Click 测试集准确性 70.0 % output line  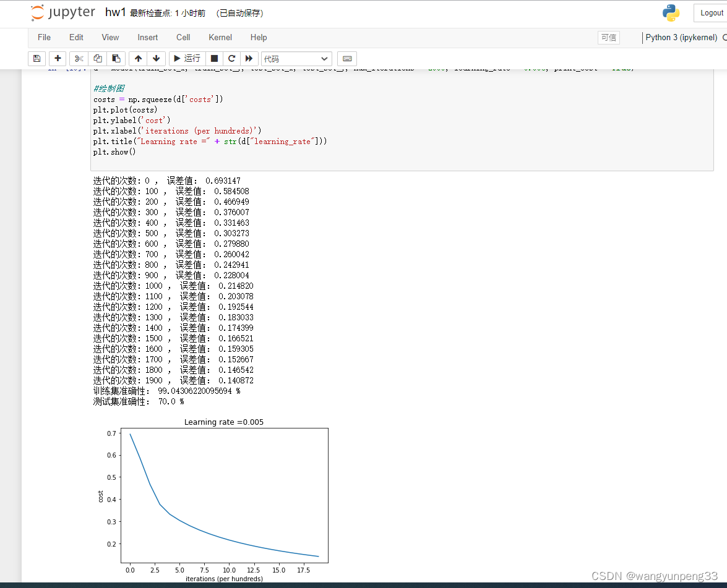click(x=139, y=402)
